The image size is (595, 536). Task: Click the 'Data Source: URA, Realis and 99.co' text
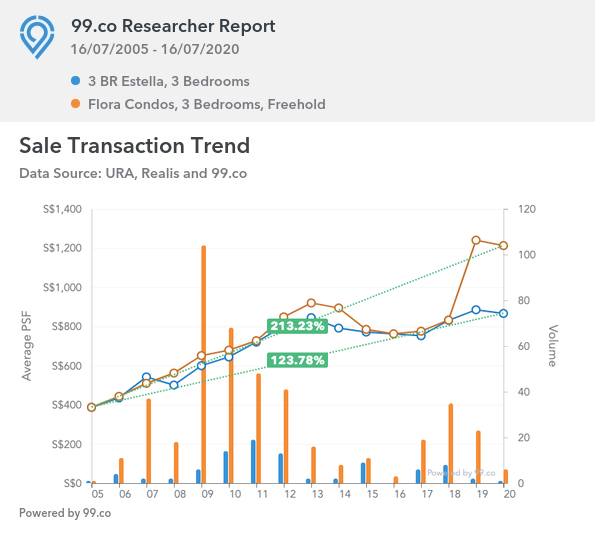[x=133, y=173]
